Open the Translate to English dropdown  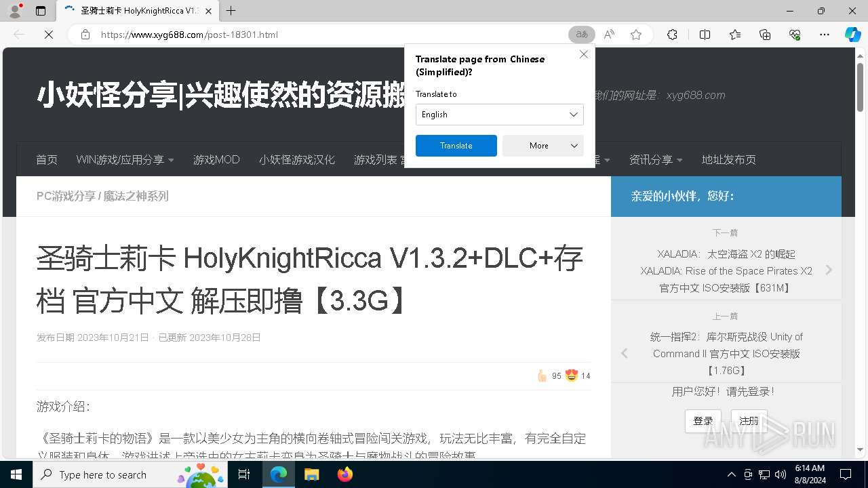click(500, 115)
